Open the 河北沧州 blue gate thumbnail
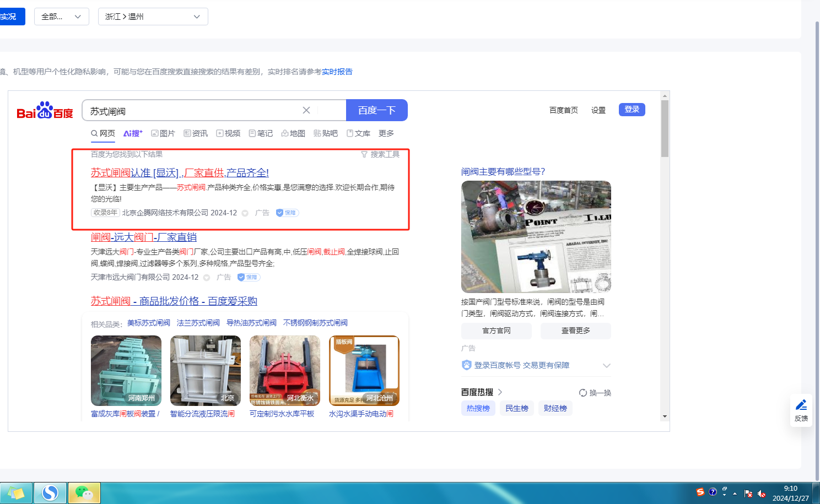The height and width of the screenshot is (504, 820). [x=364, y=371]
